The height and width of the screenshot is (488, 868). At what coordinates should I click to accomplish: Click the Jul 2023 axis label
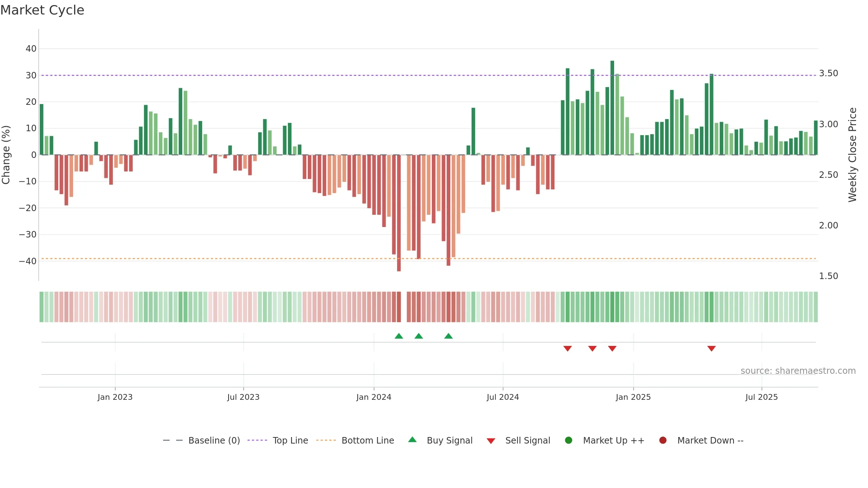(x=243, y=397)
